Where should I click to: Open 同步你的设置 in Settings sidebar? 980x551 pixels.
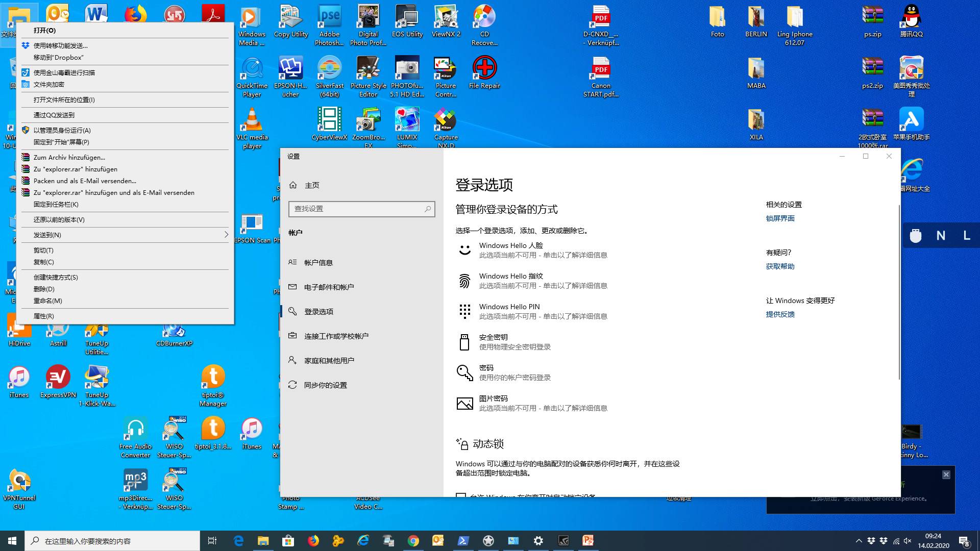362,385
